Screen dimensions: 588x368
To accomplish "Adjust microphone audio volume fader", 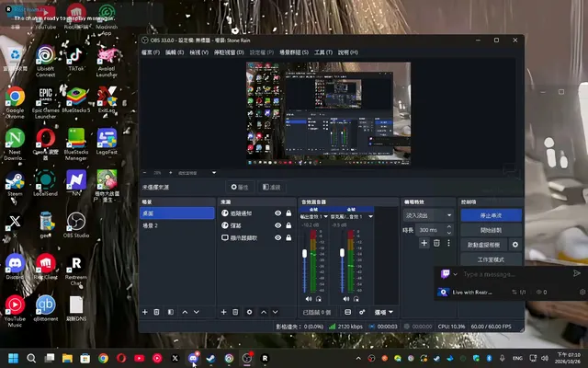I will tap(342, 254).
